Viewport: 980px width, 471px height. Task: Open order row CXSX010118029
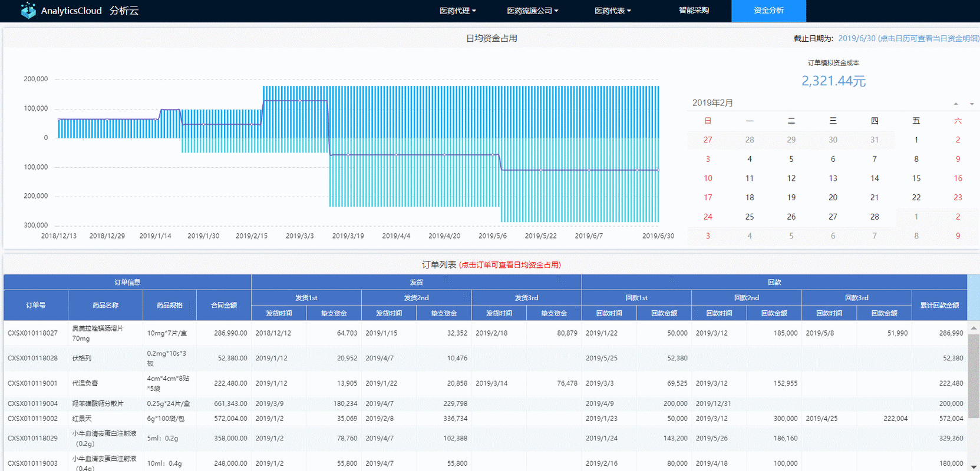click(x=486, y=439)
